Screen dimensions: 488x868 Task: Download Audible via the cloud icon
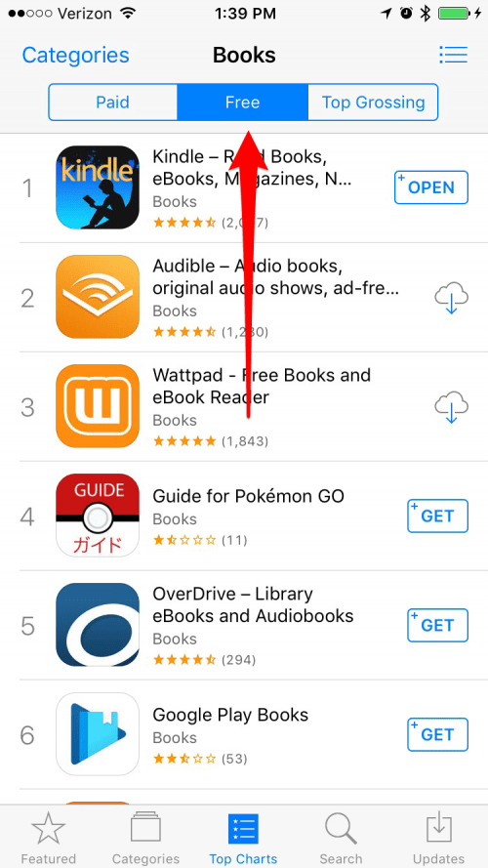[451, 299]
